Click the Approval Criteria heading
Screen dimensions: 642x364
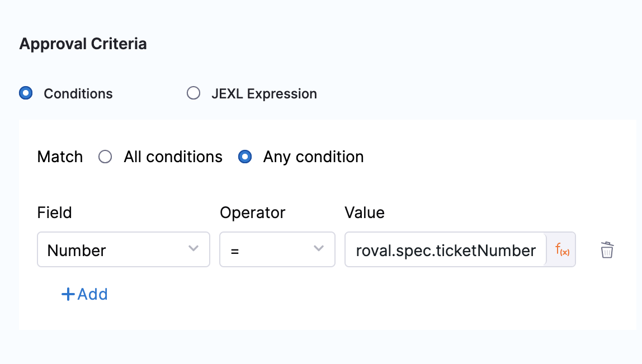pos(83,44)
